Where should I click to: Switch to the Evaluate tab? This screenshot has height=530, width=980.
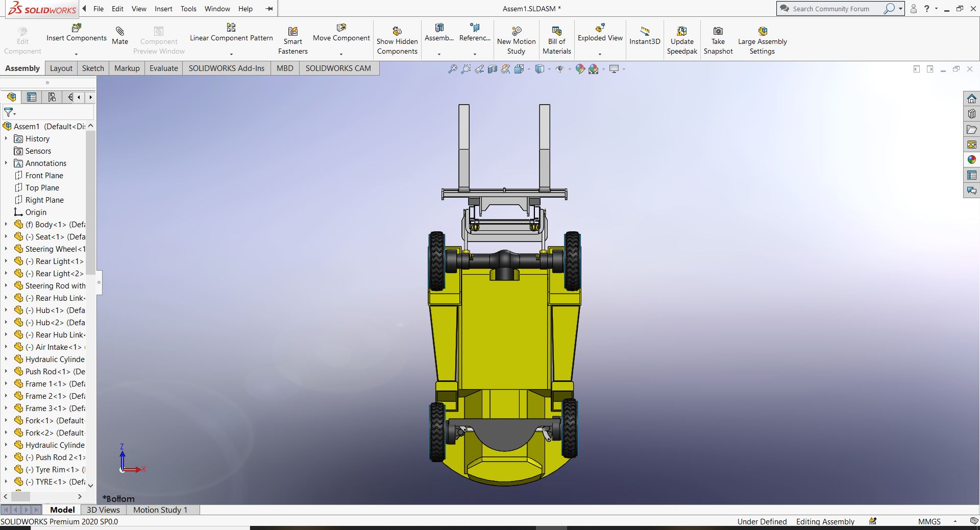point(163,68)
